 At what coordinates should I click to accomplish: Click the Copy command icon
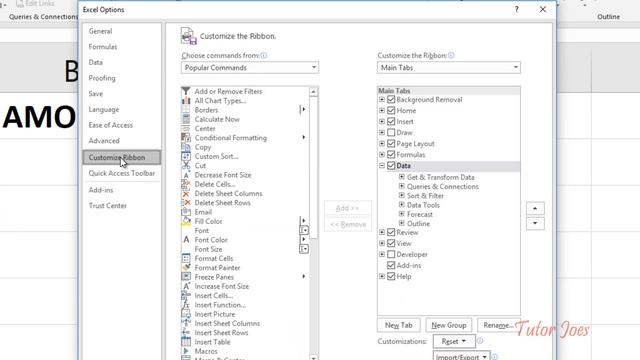pyautogui.click(x=186, y=147)
